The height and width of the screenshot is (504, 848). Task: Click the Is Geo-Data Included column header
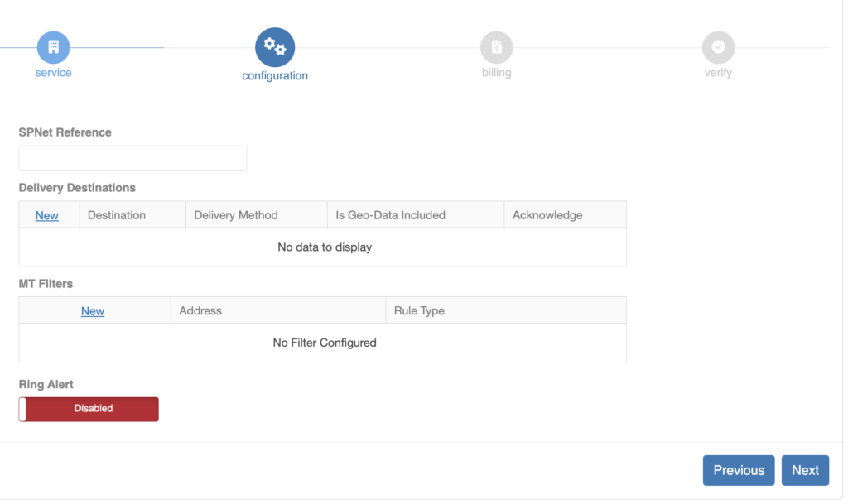pyautogui.click(x=390, y=215)
